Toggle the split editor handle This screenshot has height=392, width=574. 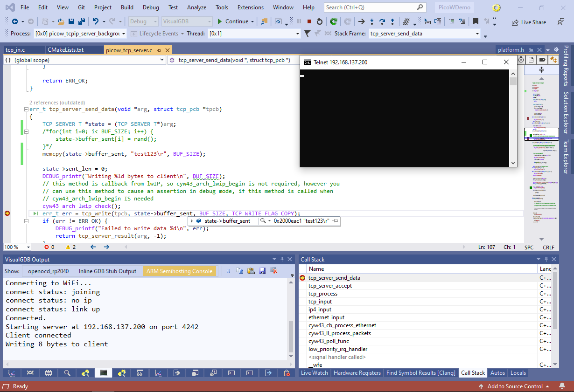click(541, 69)
